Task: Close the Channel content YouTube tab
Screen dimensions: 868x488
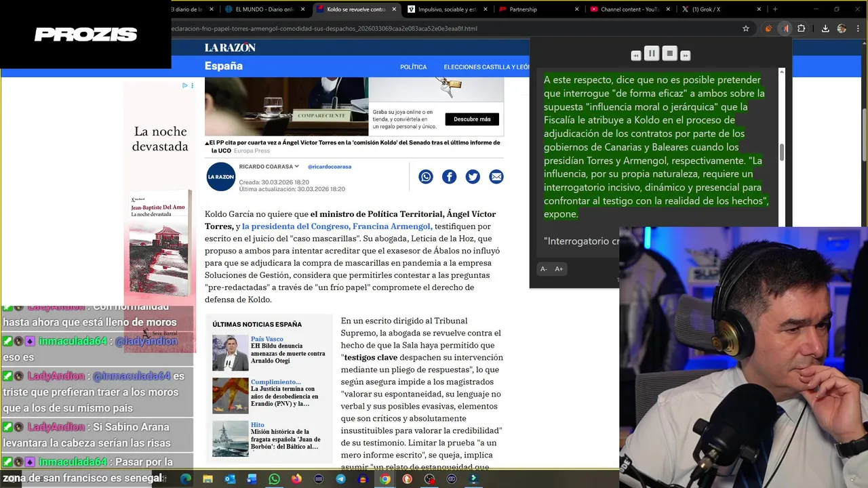Action: tap(668, 9)
